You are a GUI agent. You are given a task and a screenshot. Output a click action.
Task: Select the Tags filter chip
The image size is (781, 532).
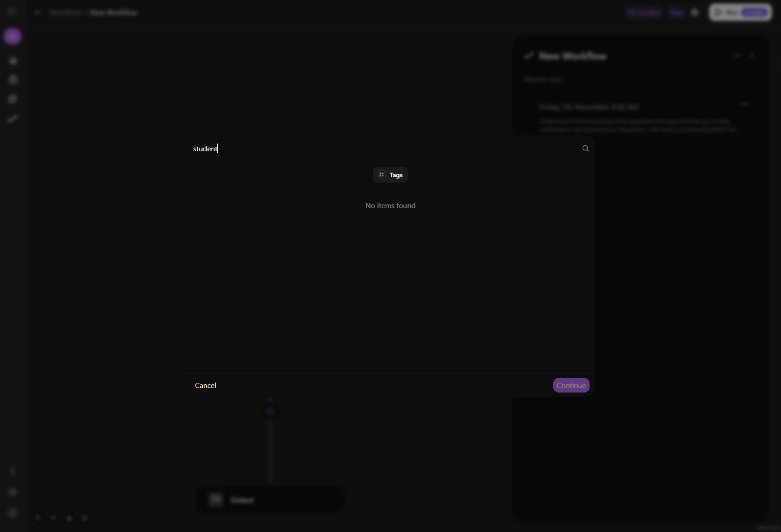point(390,175)
